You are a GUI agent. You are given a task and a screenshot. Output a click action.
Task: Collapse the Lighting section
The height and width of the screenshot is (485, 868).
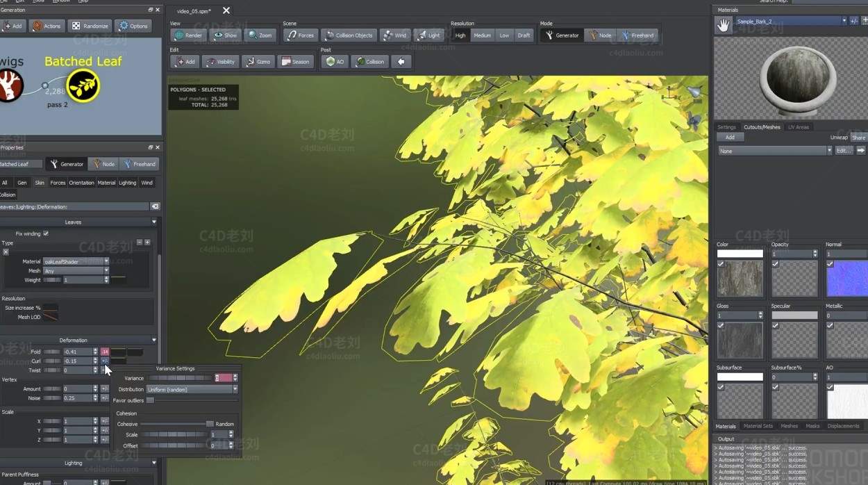[x=153, y=463]
